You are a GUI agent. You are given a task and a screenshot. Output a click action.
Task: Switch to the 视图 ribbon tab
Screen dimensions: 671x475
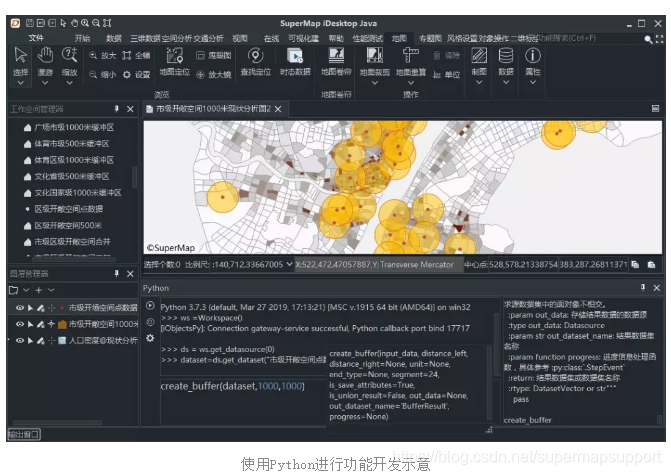(240, 39)
